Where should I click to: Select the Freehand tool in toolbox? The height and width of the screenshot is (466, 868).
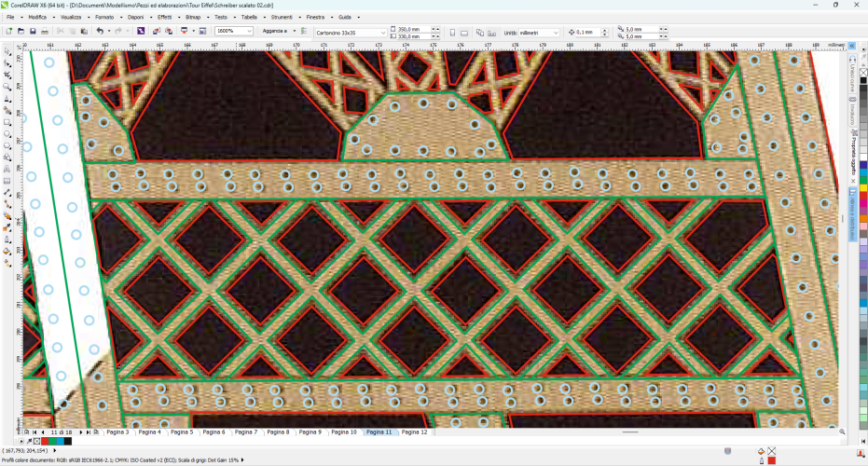click(x=7, y=99)
